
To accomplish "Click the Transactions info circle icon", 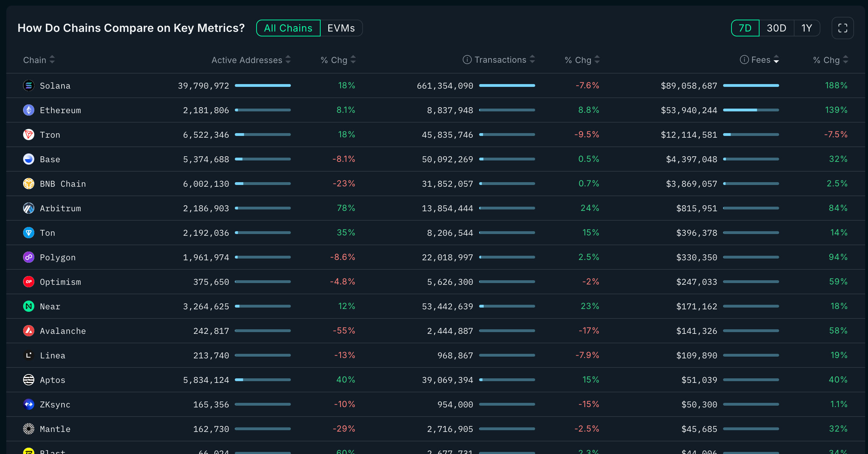I will [x=467, y=60].
